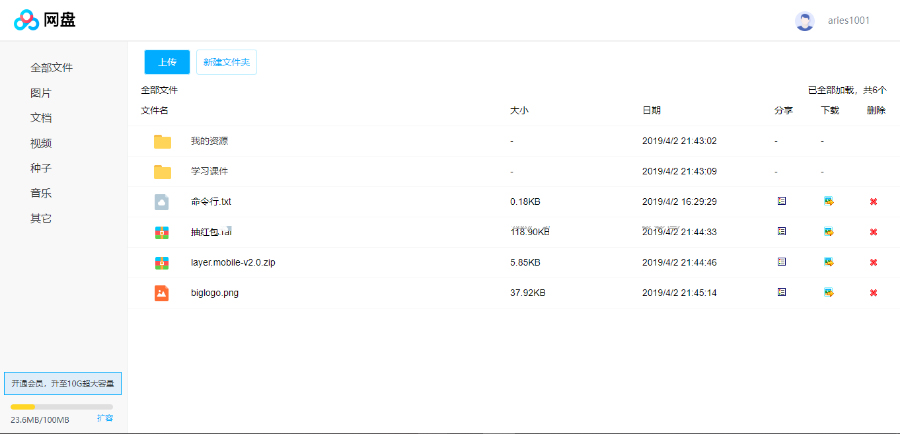The height and width of the screenshot is (434, 900).
Task: Click the date 2019/4/2 21:43:02
Action: 680,141
